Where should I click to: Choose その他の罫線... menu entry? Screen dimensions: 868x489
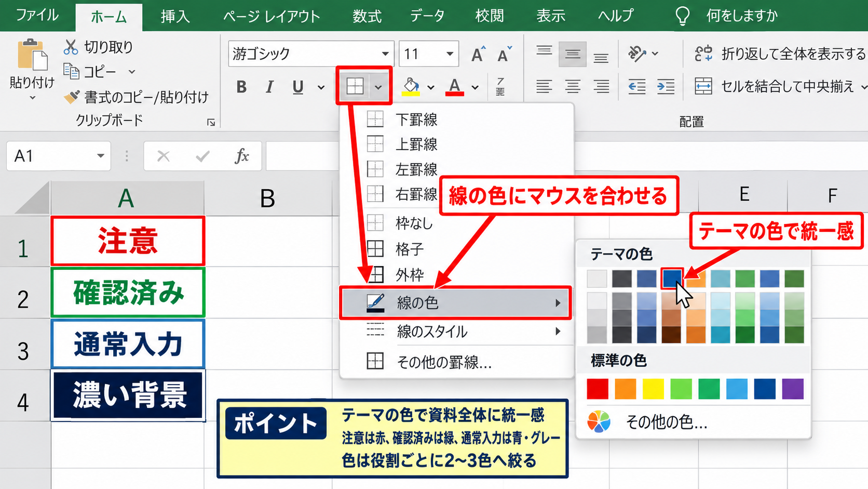[457, 362]
